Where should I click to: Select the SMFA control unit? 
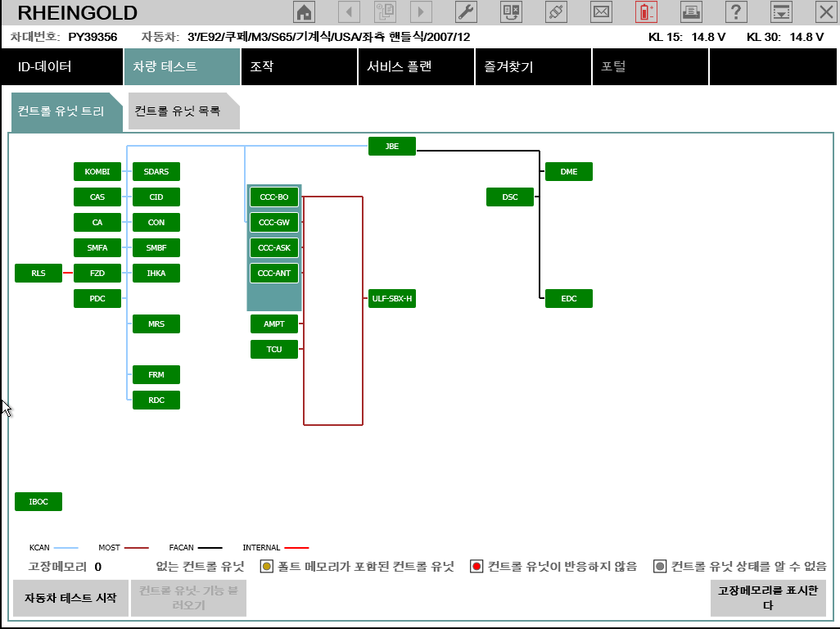[x=97, y=247]
